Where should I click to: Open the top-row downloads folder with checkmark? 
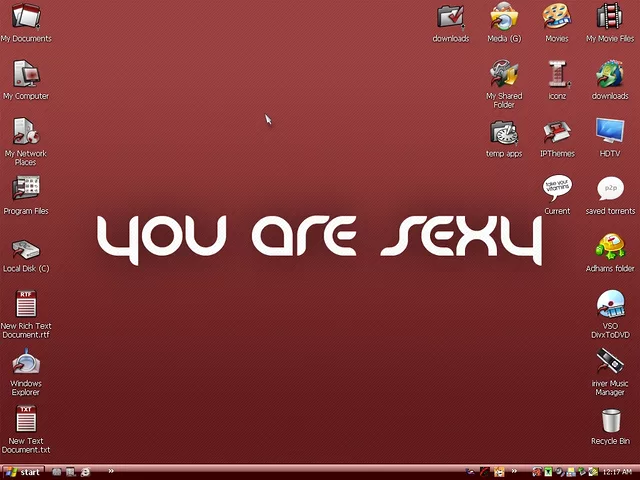click(451, 22)
